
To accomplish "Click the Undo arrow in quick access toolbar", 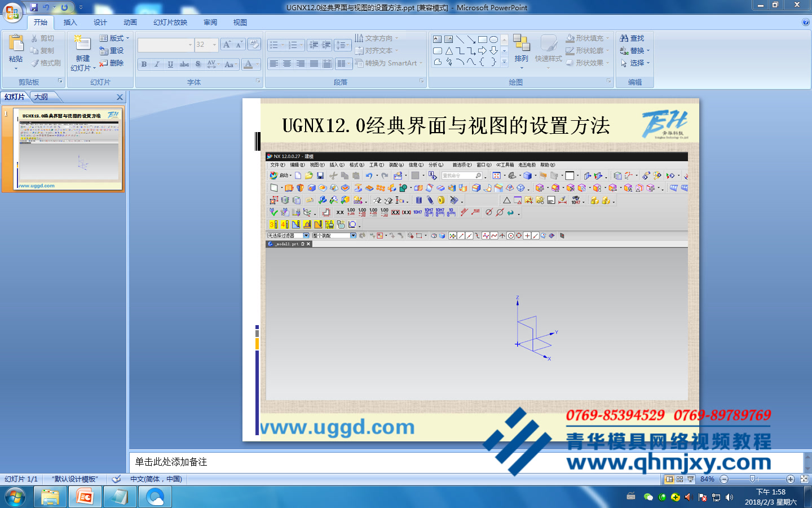I will [x=46, y=7].
